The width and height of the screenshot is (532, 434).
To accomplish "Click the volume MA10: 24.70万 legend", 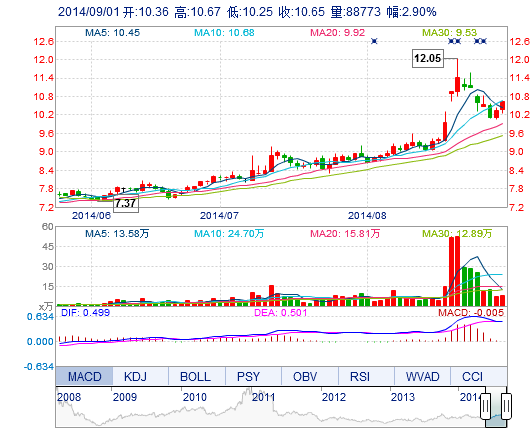I will click(x=229, y=233).
